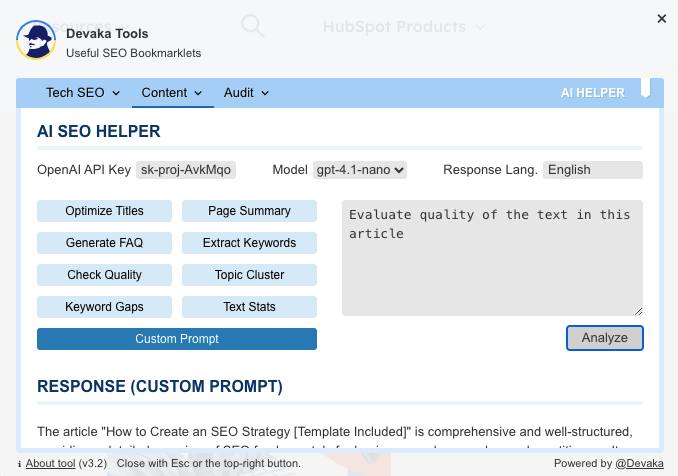Open the @Devaka link

point(639,463)
